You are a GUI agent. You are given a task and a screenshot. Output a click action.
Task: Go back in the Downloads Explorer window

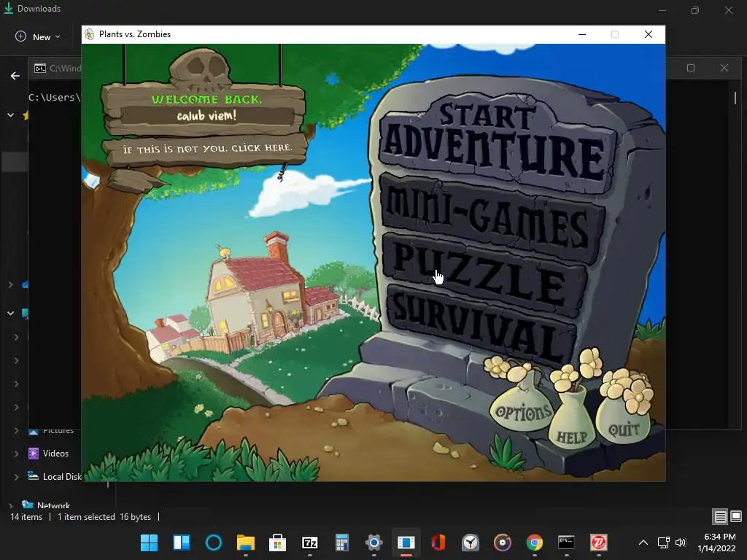(15, 76)
